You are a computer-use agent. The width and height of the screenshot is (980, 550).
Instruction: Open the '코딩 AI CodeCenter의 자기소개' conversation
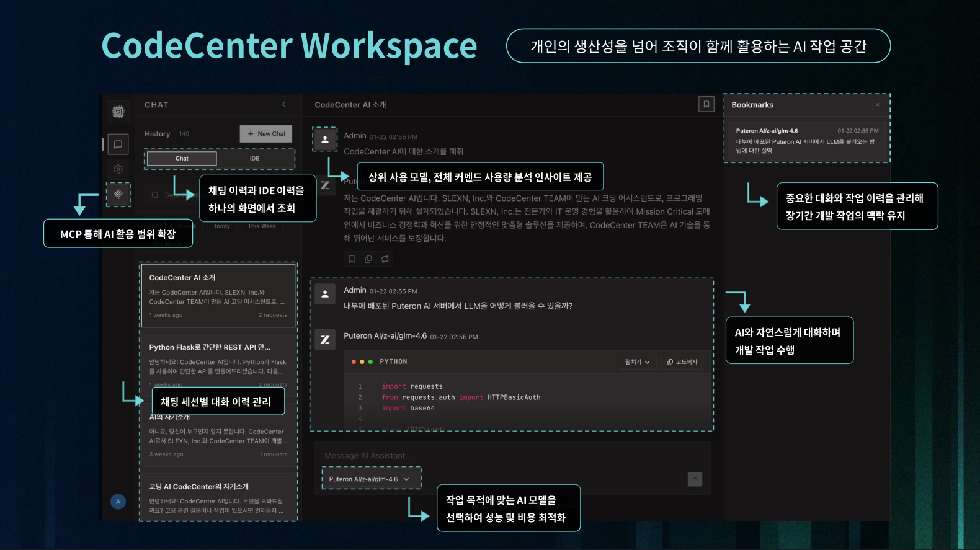218,497
